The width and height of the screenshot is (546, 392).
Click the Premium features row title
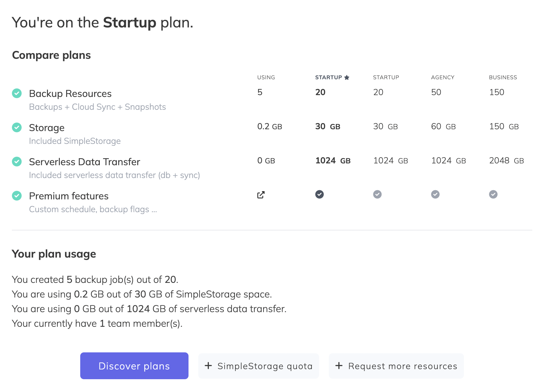coord(69,196)
